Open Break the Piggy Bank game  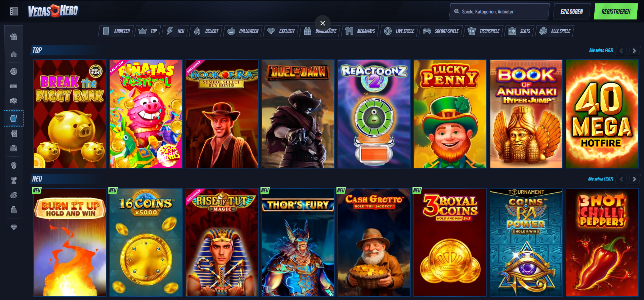[70, 114]
